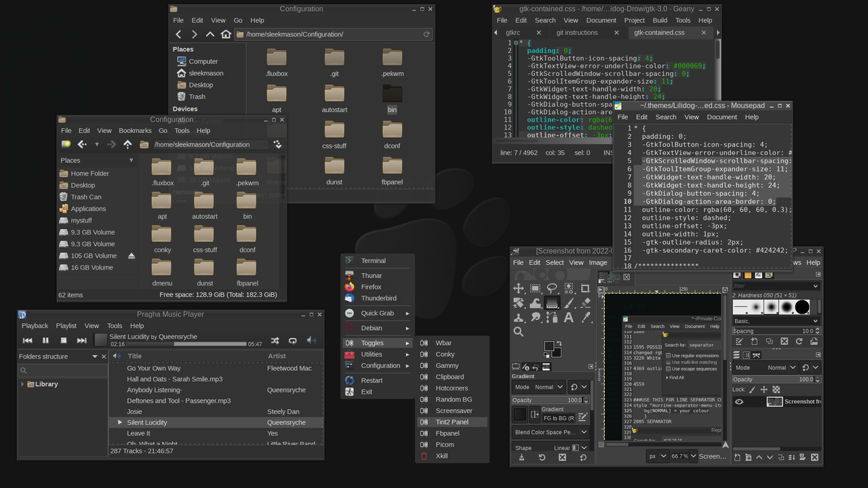Toggle repeat mode in Pragha
This screenshot has width=868, height=488.
click(x=293, y=340)
